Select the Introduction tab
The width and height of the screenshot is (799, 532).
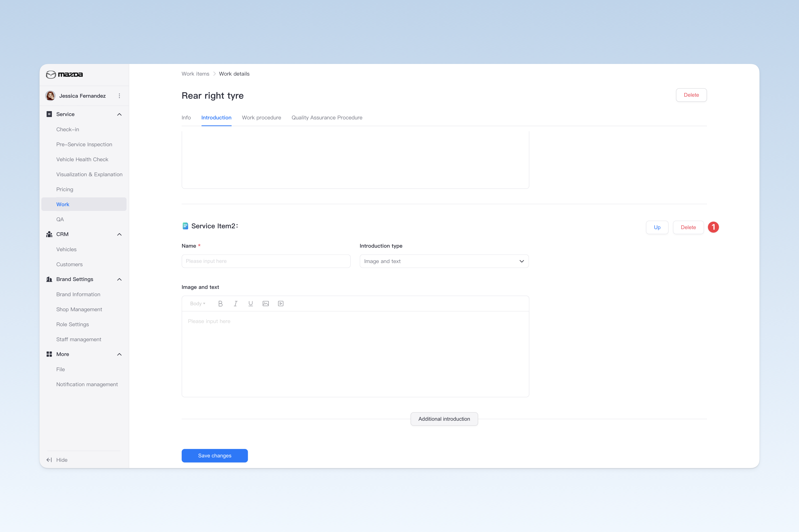216,118
